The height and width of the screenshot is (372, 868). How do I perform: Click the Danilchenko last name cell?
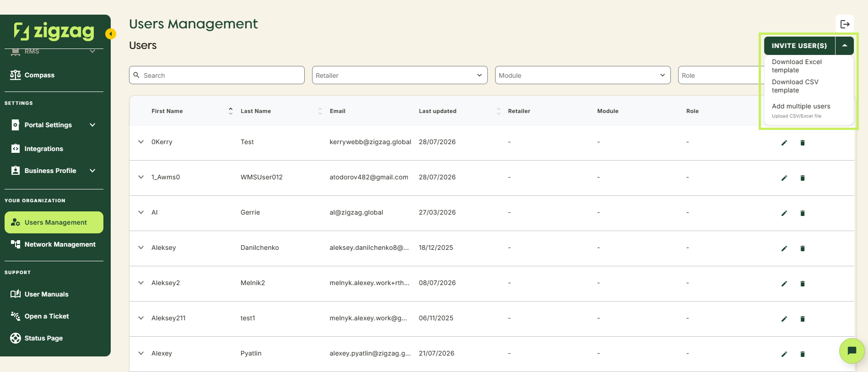259,248
